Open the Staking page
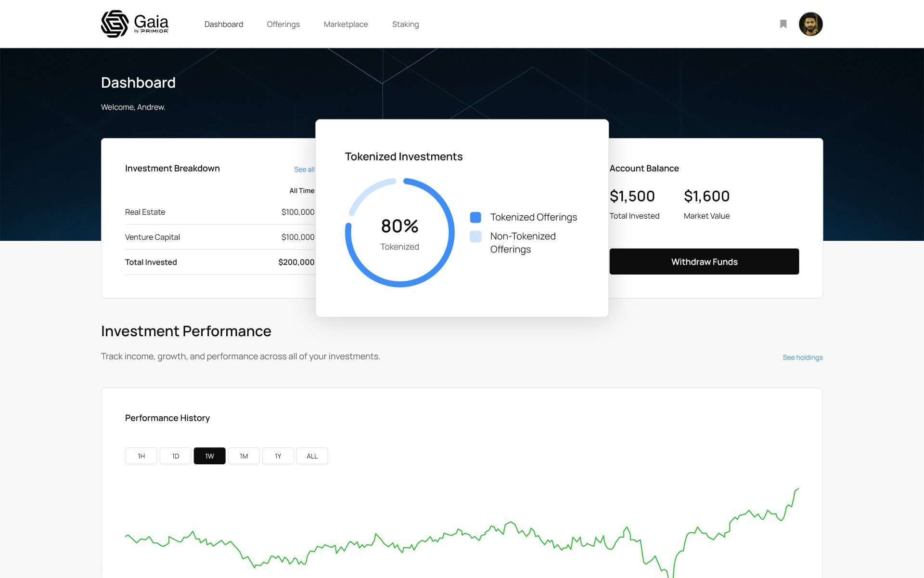This screenshot has height=578, width=924. pyautogui.click(x=405, y=24)
